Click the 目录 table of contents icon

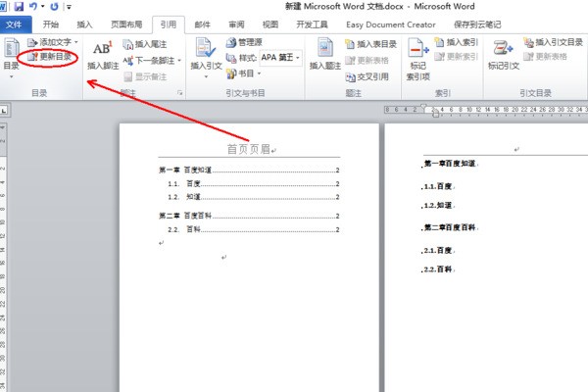tap(11, 49)
